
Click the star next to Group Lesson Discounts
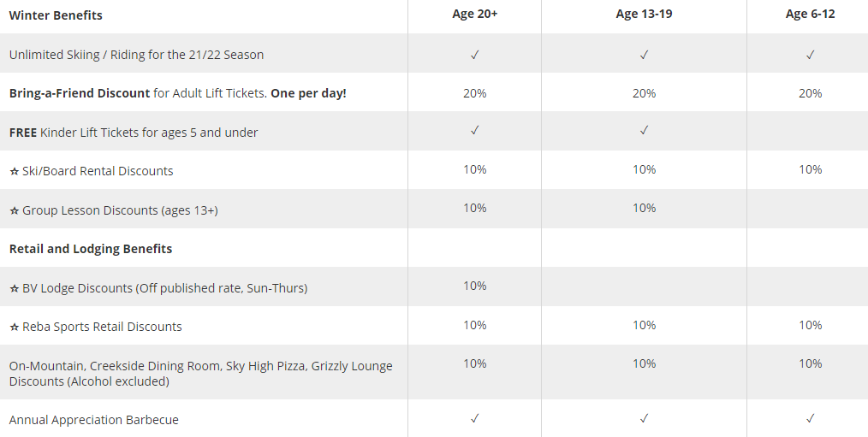(x=14, y=210)
